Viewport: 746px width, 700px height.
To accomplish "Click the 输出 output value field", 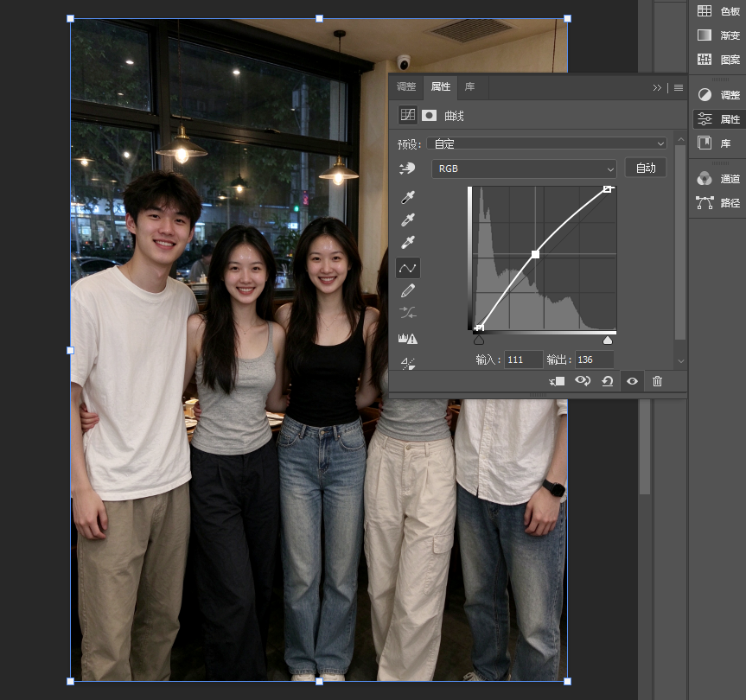I will pyautogui.click(x=594, y=360).
